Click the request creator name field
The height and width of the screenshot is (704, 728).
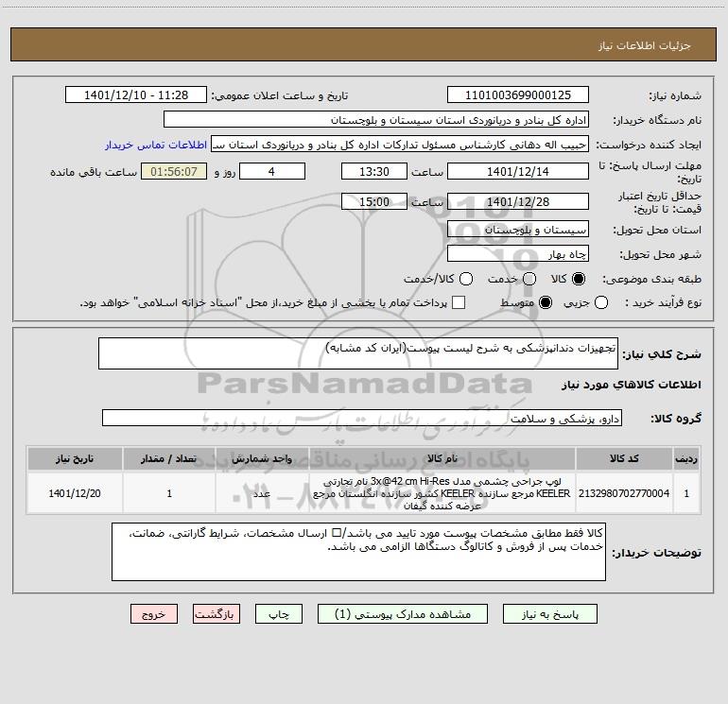click(400, 144)
